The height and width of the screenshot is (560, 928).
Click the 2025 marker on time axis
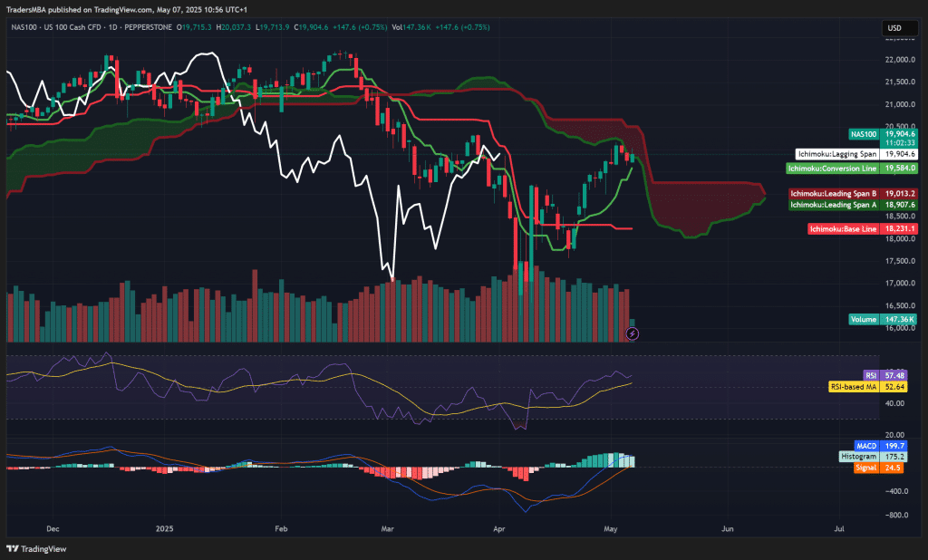163,527
